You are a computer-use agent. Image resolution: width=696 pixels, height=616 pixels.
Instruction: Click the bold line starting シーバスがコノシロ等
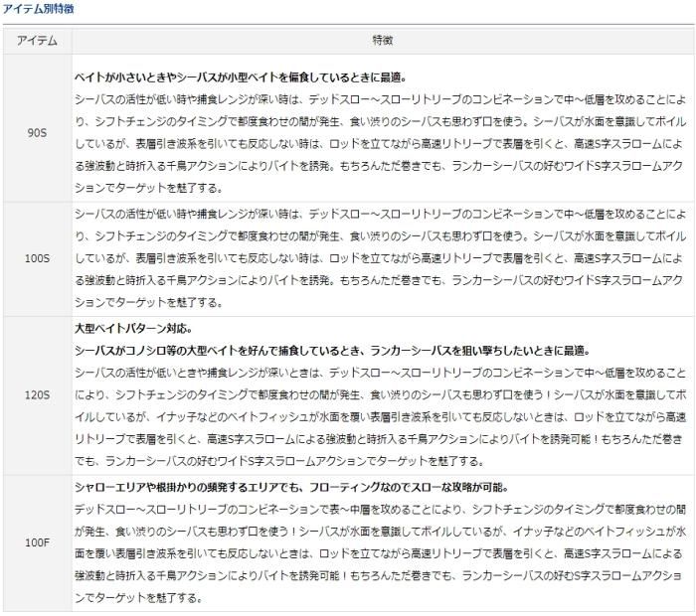[x=332, y=351]
